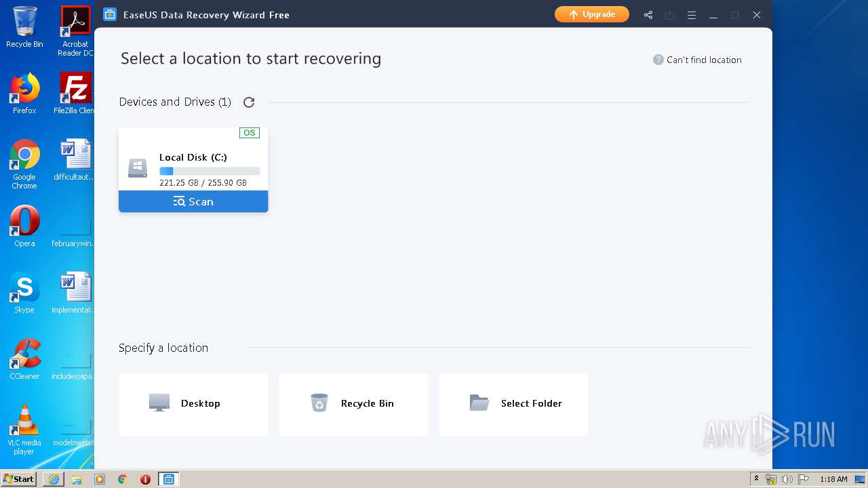This screenshot has height=488, width=868.
Task: Click the Local Disk usage bar
Action: point(210,171)
